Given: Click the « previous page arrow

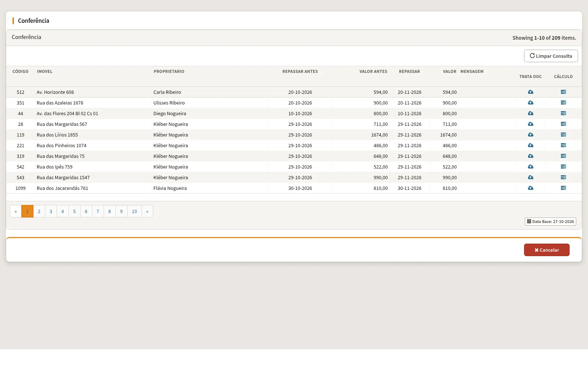Looking at the screenshot, I should click(16, 211).
